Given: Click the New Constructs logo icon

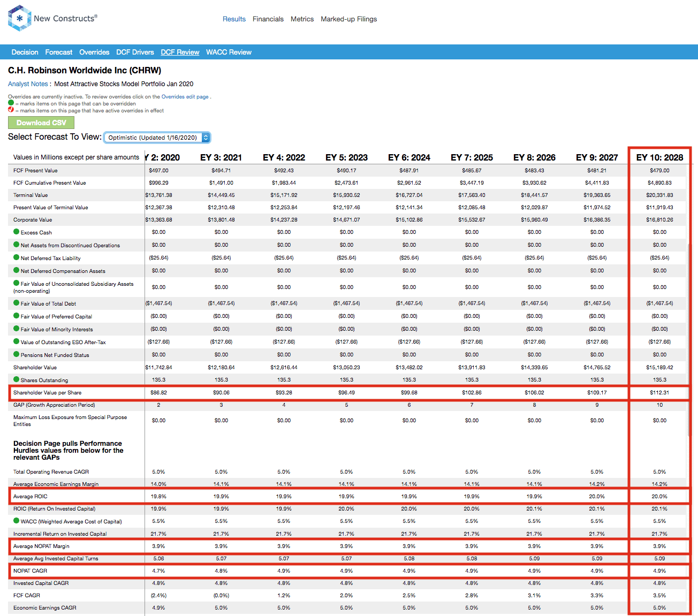Looking at the screenshot, I should pos(19,18).
